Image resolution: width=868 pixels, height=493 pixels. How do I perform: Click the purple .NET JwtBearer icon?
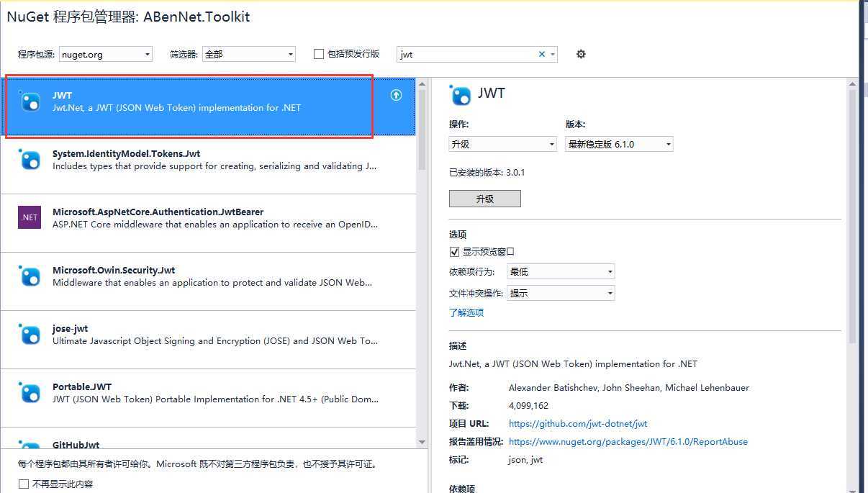30,217
